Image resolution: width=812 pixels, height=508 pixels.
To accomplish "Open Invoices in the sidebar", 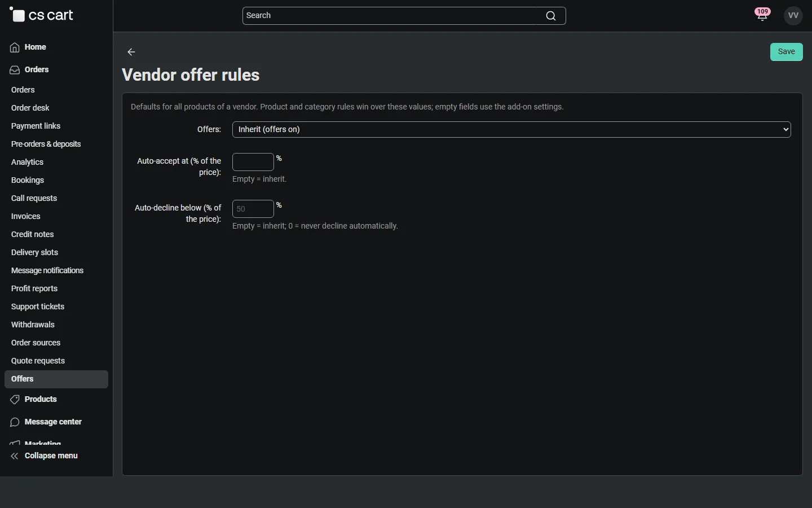I will tap(26, 216).
